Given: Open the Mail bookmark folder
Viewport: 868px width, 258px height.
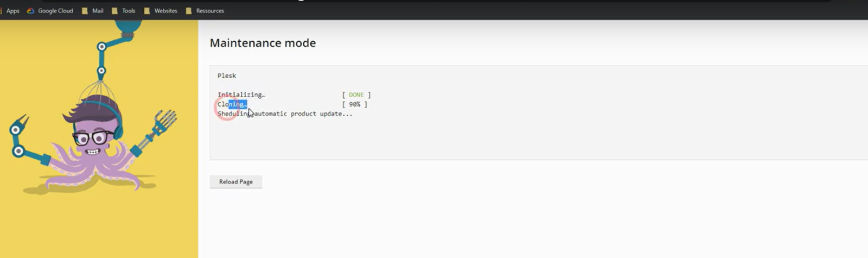Looking at the screenshot, I should point(93,11).
